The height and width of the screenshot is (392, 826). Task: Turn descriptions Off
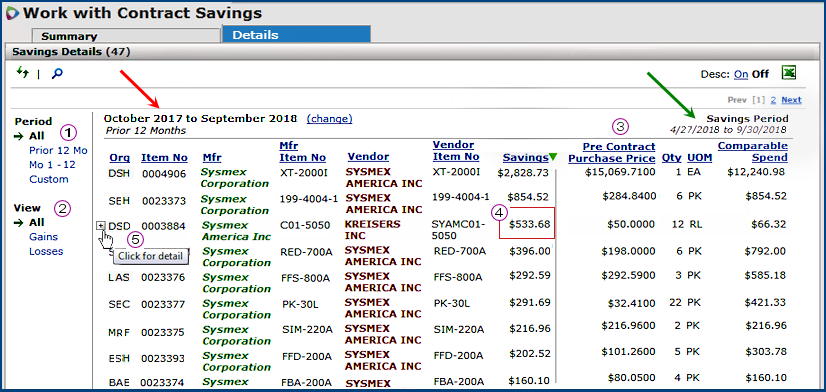coord(760,74)
